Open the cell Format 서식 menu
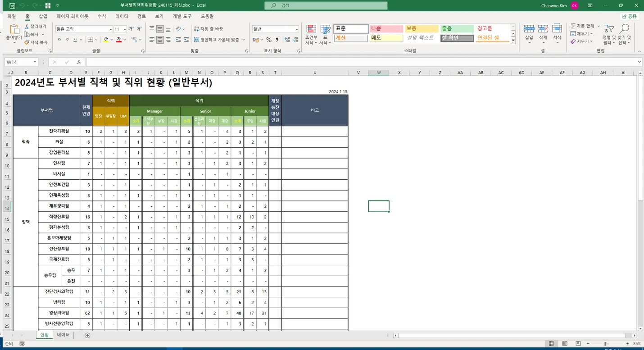The height and width of the screenshot is (350, 644). tap(557, 34)
